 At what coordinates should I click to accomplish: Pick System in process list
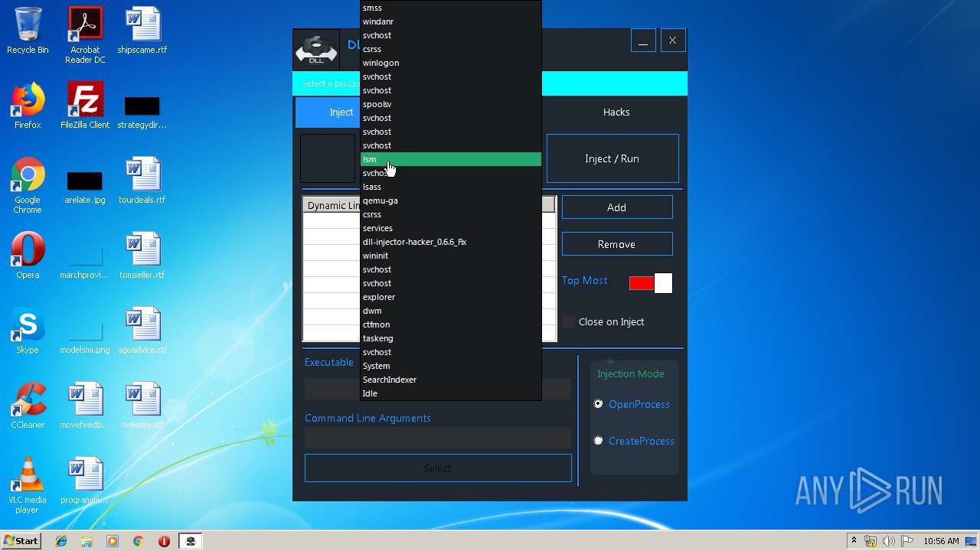click(x=451, y=366)
